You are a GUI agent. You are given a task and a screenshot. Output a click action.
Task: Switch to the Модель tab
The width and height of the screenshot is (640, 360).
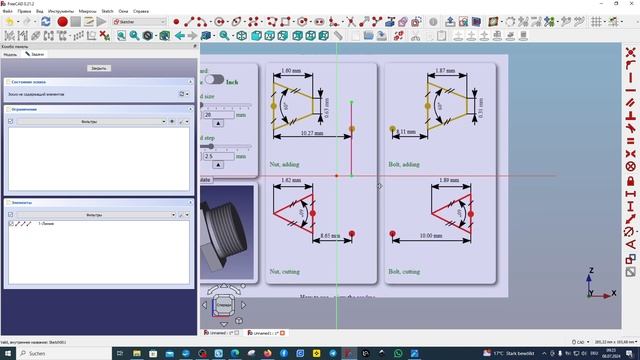[10, 54]
